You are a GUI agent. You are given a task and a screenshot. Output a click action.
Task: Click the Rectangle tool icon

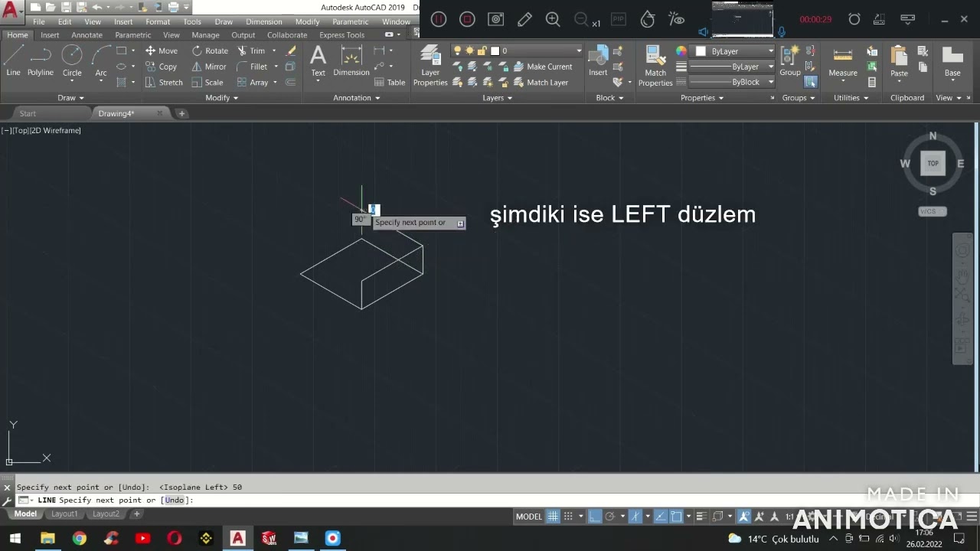tap(121, 51)
